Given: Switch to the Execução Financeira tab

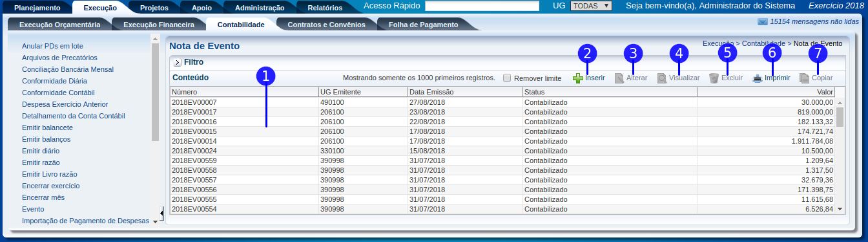Looking at the screenshot, I should tap(159, 25).
